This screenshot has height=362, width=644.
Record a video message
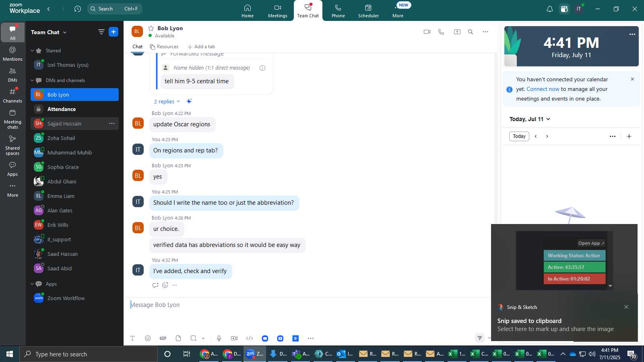(234, 338)
